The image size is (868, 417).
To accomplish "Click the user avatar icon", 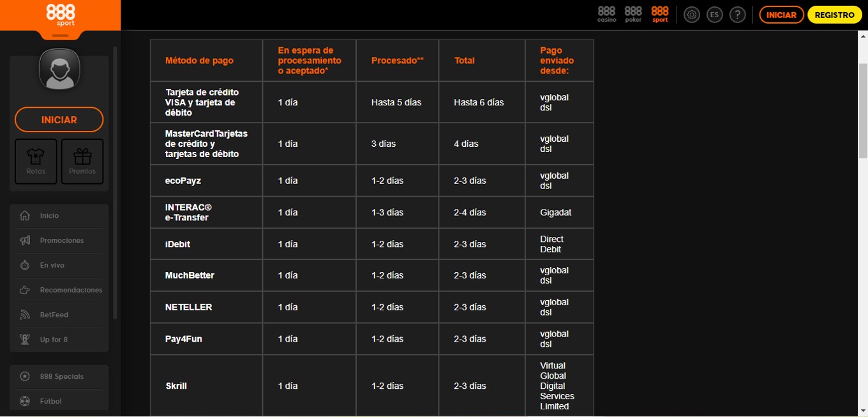I will [59, 68].
